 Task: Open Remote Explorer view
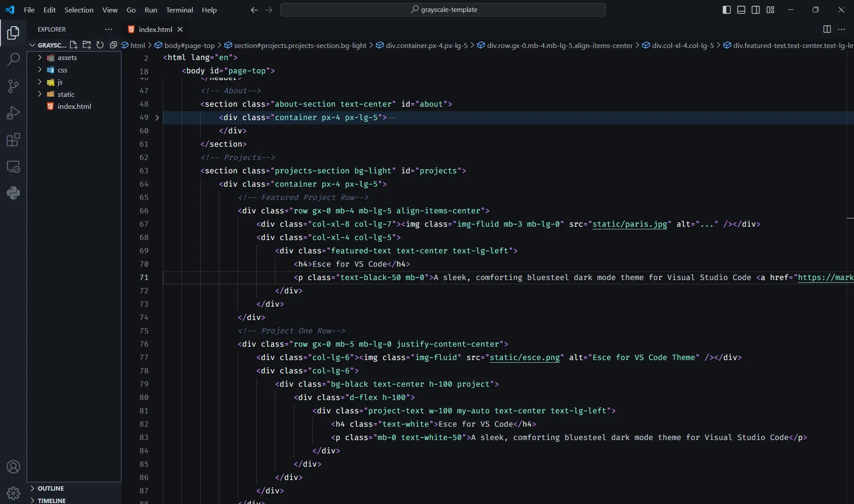(13, 167)
